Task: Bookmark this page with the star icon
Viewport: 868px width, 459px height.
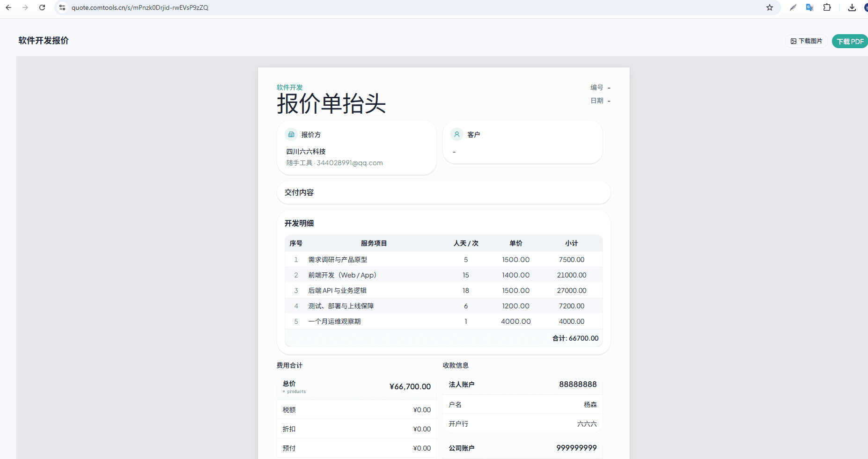Action: tap(770, 7)
